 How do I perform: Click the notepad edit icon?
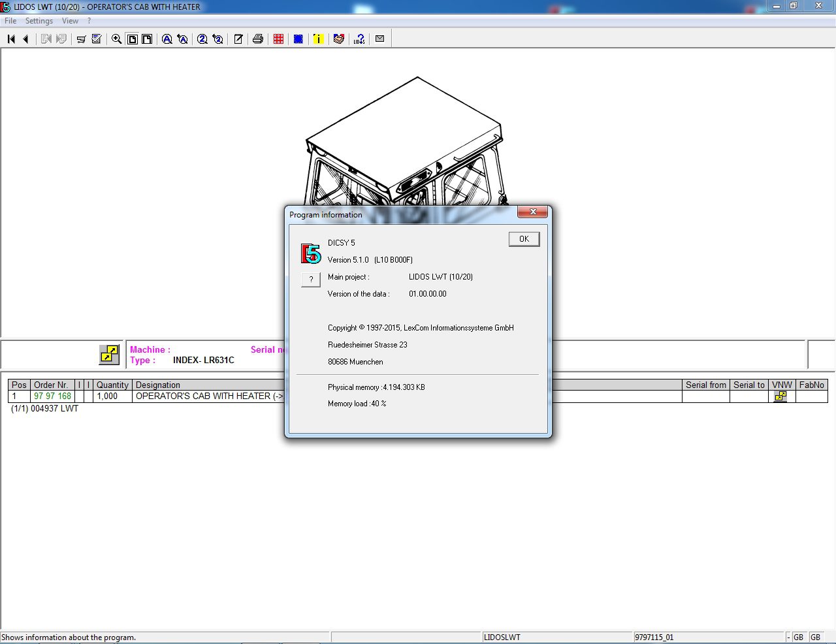[238, 39]
